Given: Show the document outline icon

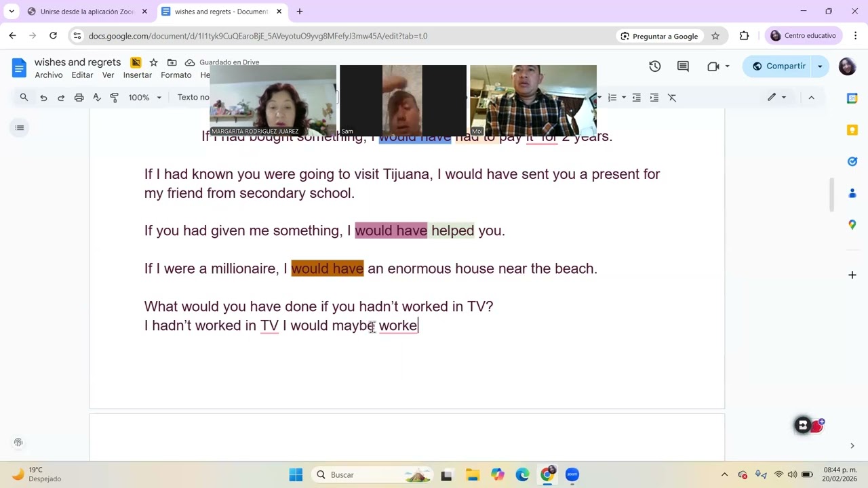Looking at the screenshot, I should pos(20,128).
